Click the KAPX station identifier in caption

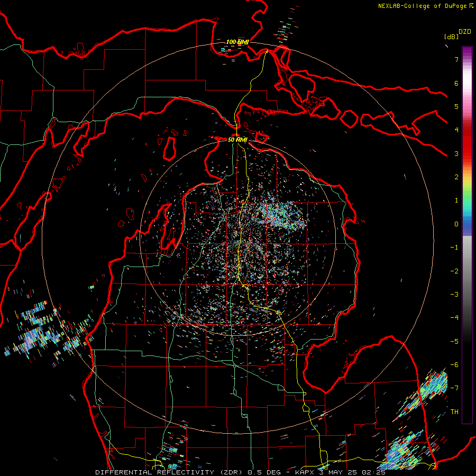pyautogui.click(x=304, y=472)
